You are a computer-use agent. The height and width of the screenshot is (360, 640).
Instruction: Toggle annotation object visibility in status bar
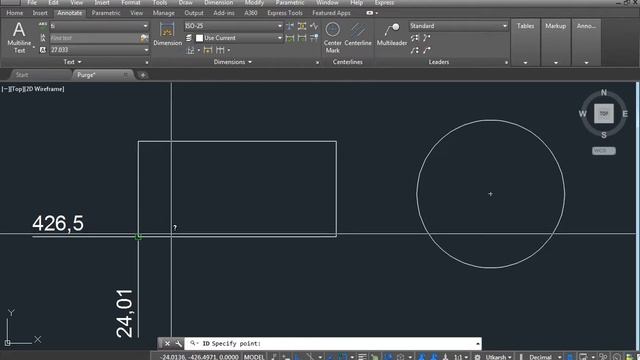pos(422,357)
